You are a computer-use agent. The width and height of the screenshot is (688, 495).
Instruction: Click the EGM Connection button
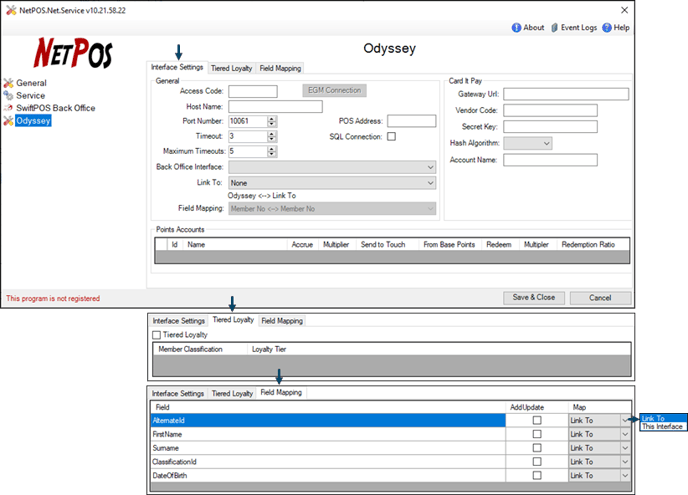click(334, 90)
